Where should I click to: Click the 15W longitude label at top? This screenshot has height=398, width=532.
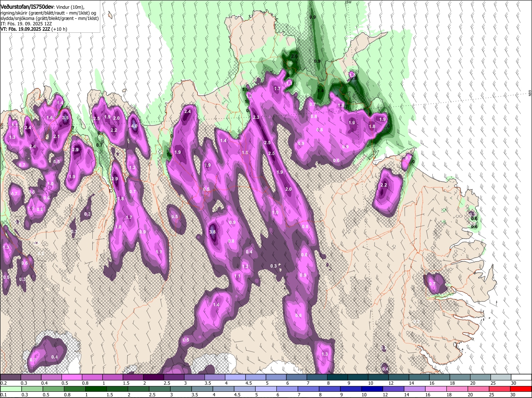click(x=348, y=2)
